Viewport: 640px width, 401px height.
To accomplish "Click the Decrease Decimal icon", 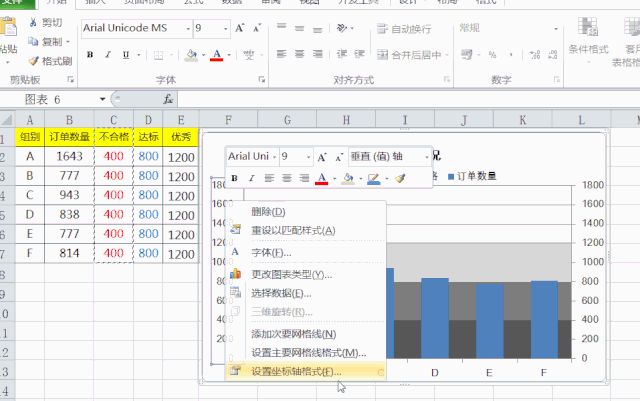I will click(x=552, y=55).
